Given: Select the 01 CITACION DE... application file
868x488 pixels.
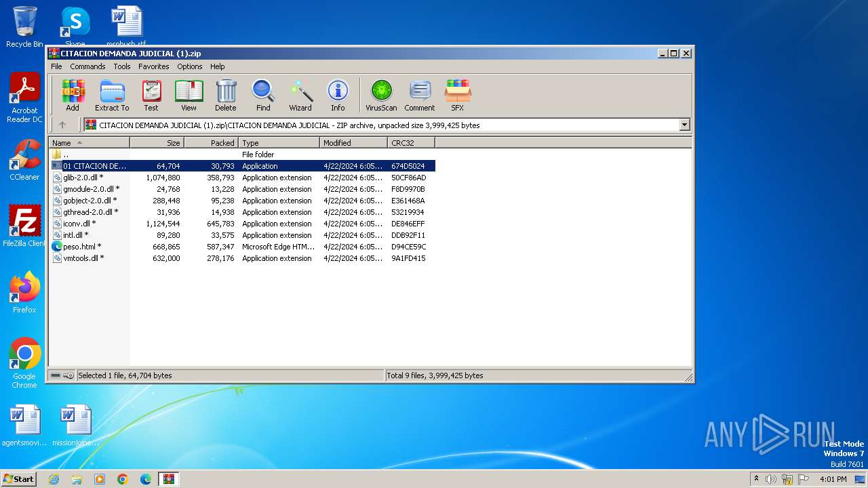Looking at the screenshot, I should 242,166.
